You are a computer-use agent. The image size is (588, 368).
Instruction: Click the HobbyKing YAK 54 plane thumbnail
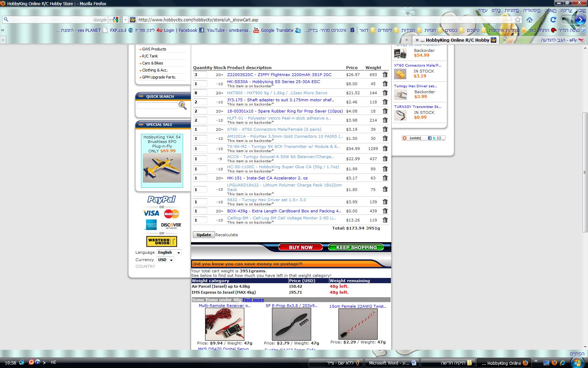tap(162, 168)
